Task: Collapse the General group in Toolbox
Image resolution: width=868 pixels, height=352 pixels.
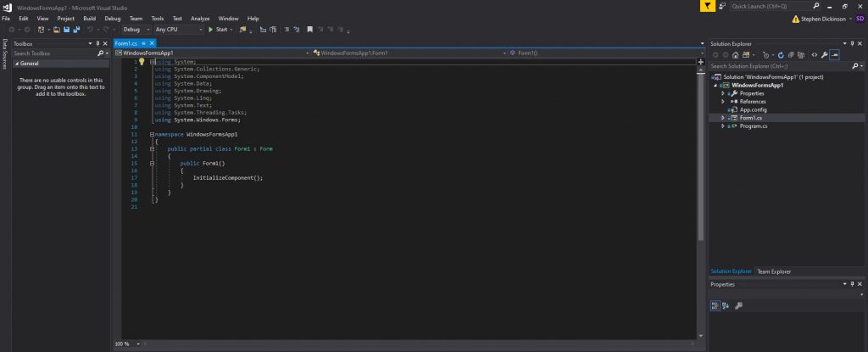Action: coord(17,64)
